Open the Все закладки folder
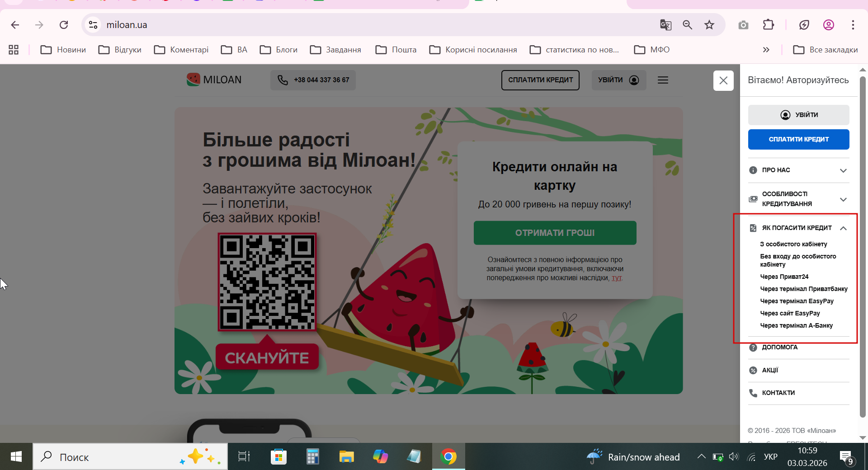The height and width of the screenshot is (470, 868). 826,50
